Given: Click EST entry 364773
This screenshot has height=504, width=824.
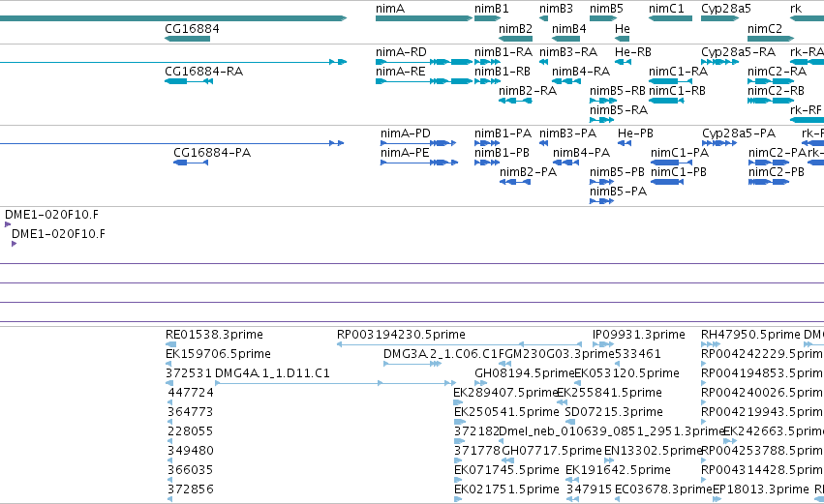Looking at the screenshot, I should coord(190,412).
